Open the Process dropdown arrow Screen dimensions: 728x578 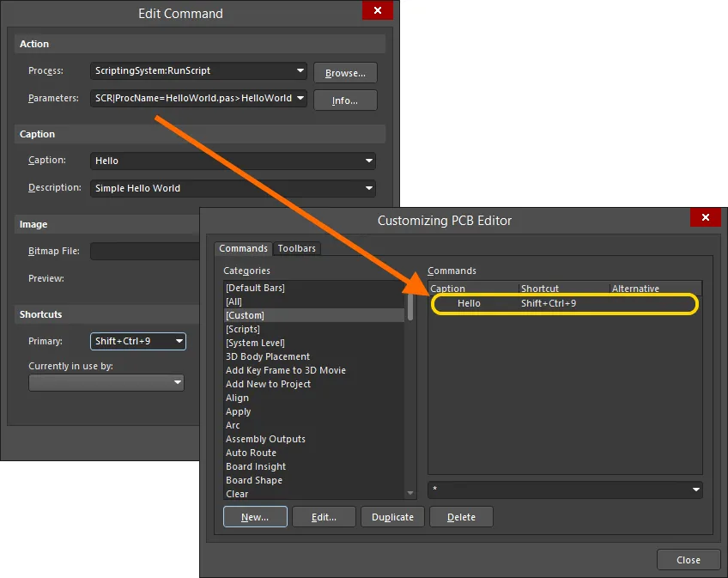pos(300,70)
